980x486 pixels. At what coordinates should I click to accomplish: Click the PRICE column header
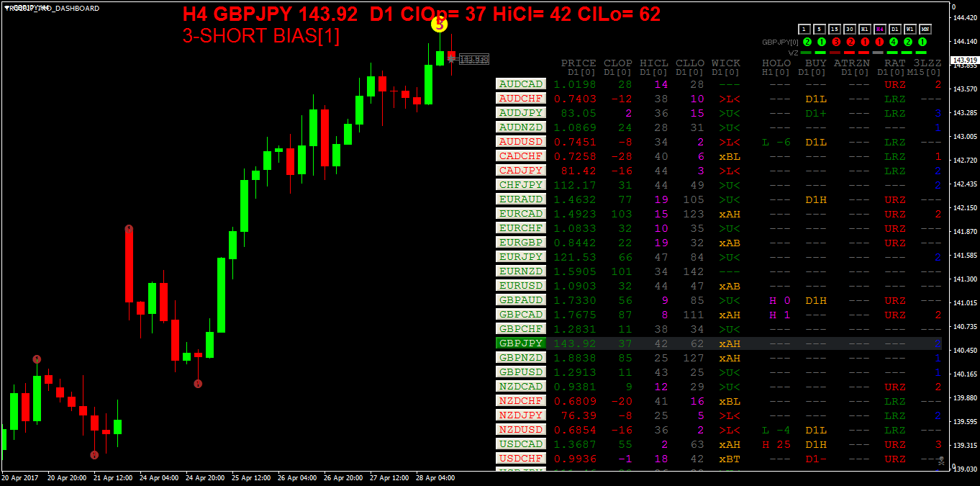(579, 63)
